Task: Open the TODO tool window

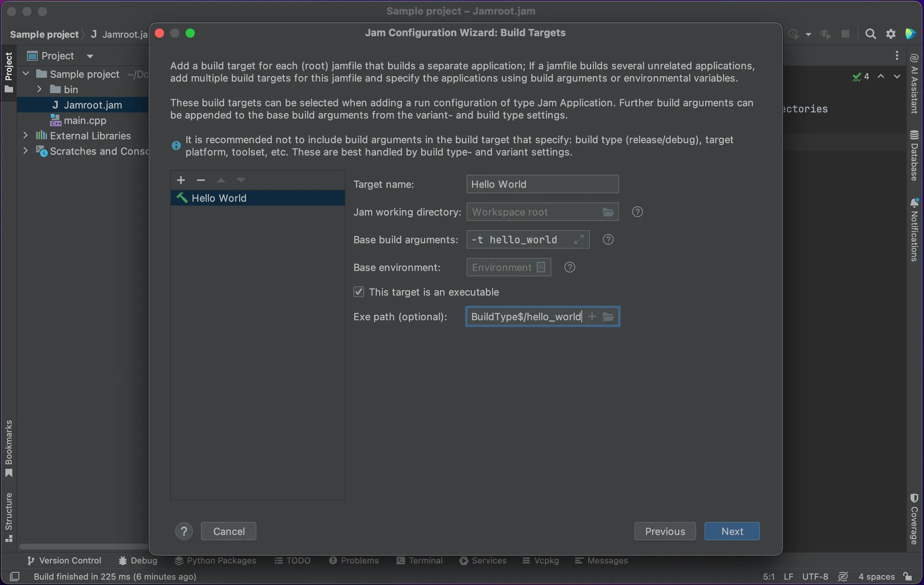Action: (x=292, y=560)
